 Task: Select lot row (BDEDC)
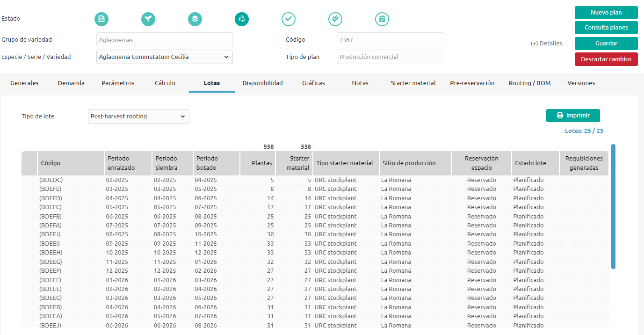click(315, 180)
